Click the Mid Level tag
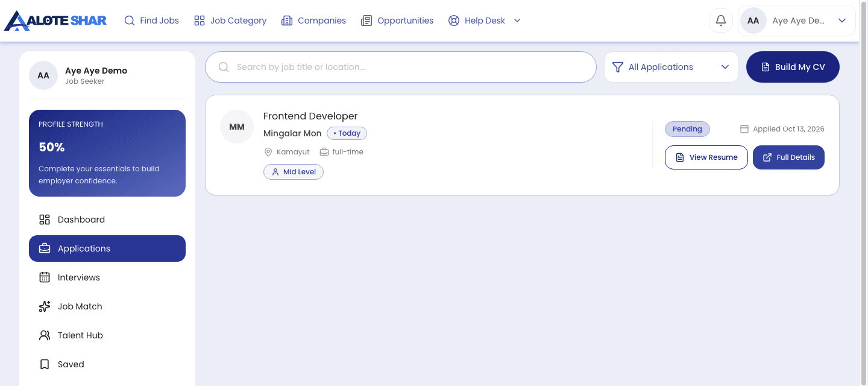 (x=294, y=172)
